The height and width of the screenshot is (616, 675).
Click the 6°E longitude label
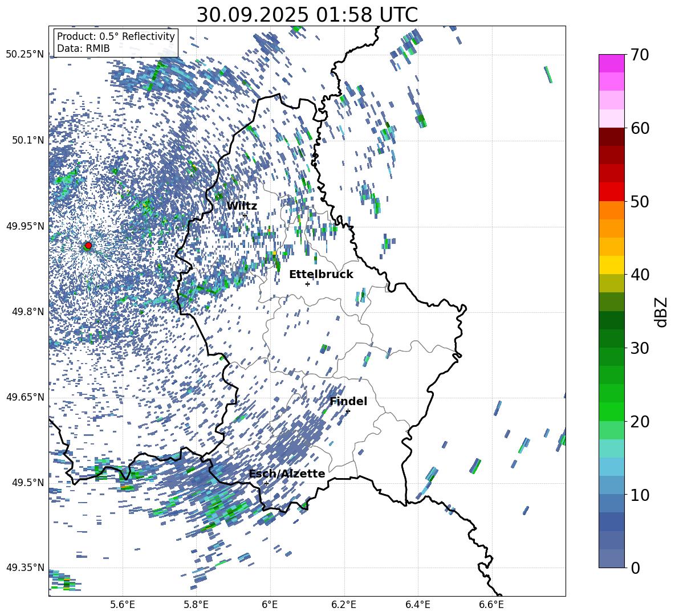pos(270,605)
